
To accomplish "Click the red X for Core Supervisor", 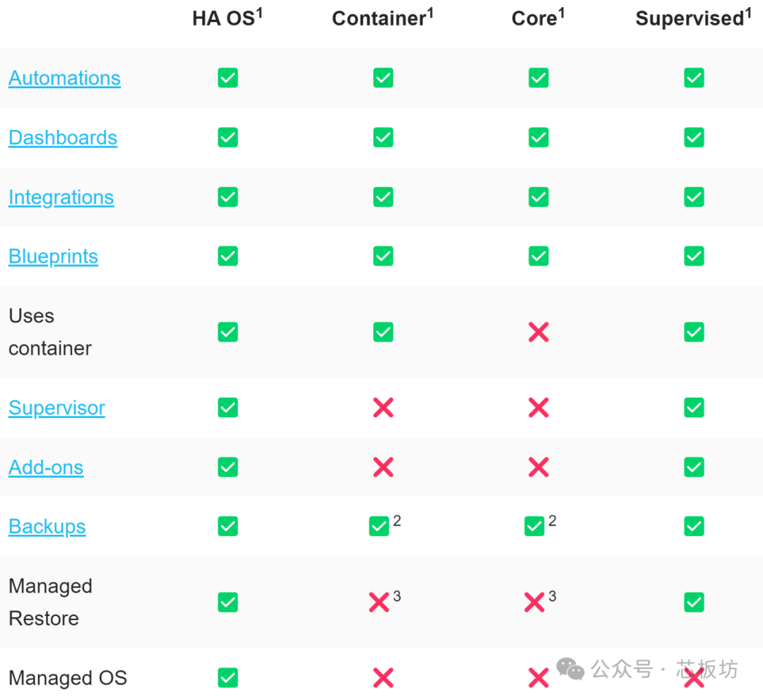I will pos(538,408).
